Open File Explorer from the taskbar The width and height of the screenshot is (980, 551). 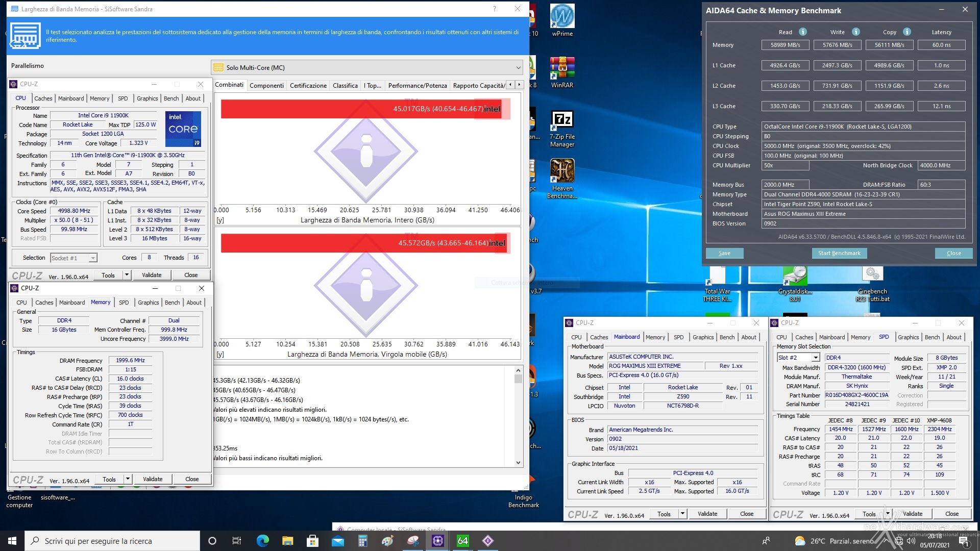(287, 541)
